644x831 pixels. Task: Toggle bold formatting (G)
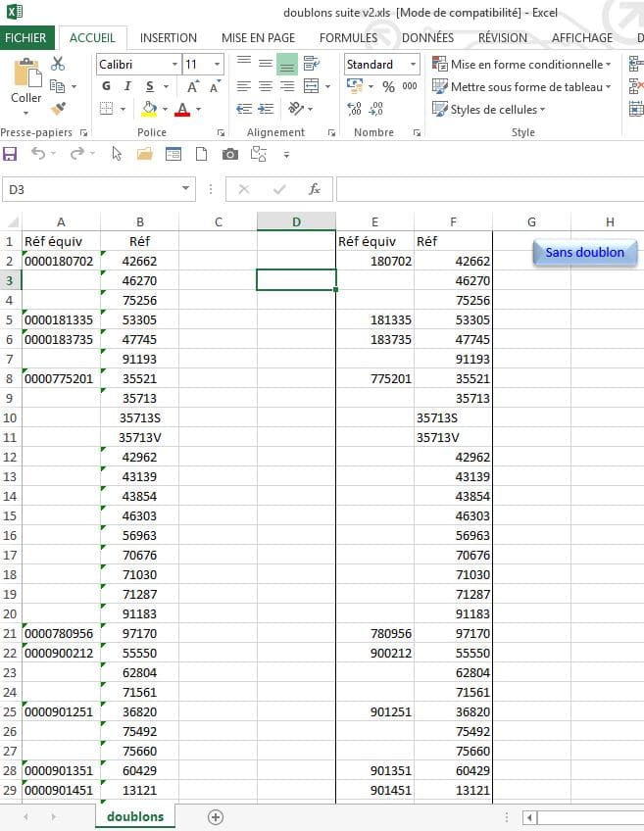pyautogui.click(x=107, y=86)
